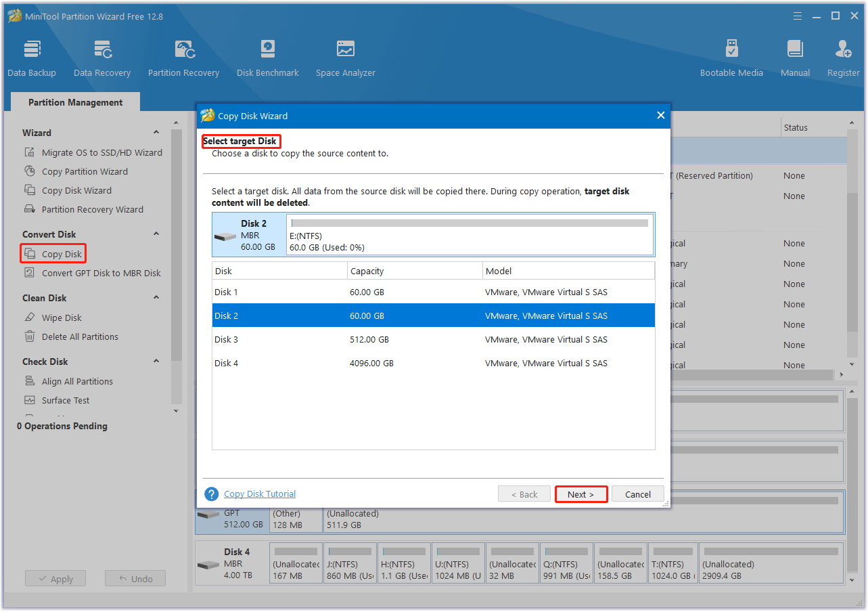Close the Copy Disk Wizard dialog
Image resolution: width=868 pixels, height=612 pixels.
pos(661,115)
